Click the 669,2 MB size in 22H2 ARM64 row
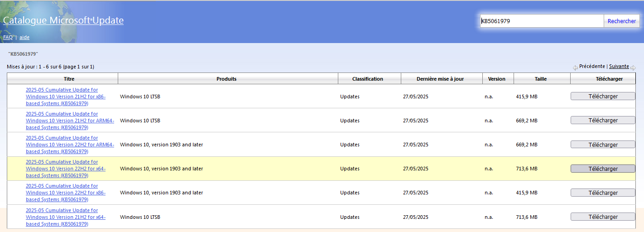This screenshot has width=644, height=232. point(527,145)
